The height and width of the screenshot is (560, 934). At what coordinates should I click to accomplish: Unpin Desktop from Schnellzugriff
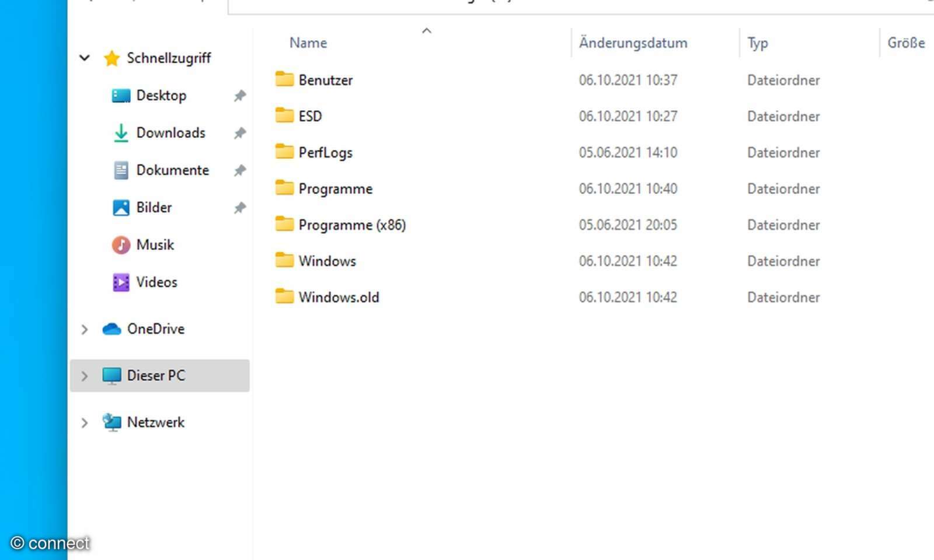240,96
